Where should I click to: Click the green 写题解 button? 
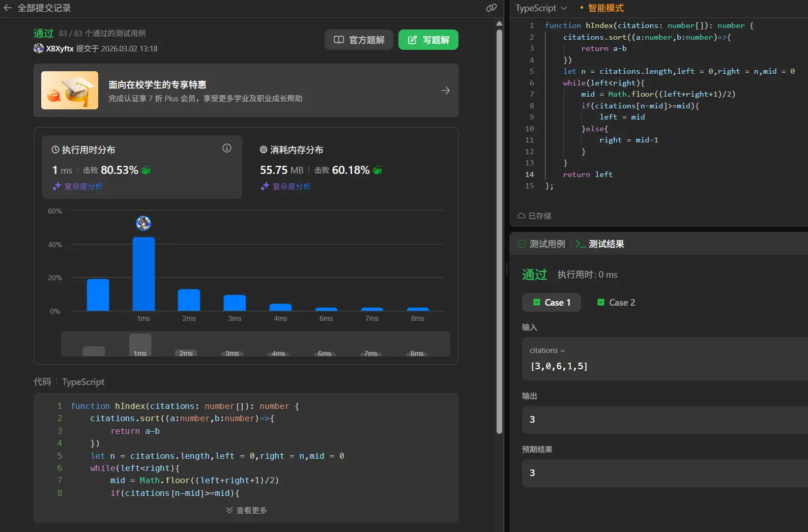[x=428, y=40]
